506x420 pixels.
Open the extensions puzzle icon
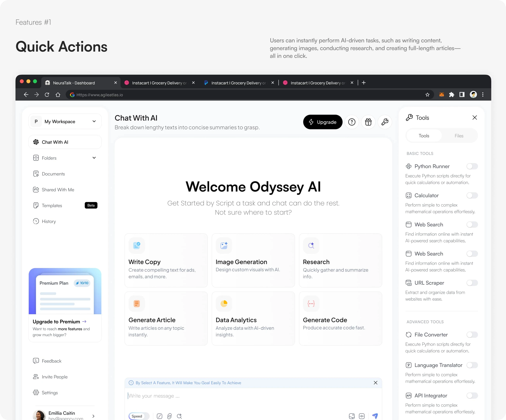tap(452, 94)
